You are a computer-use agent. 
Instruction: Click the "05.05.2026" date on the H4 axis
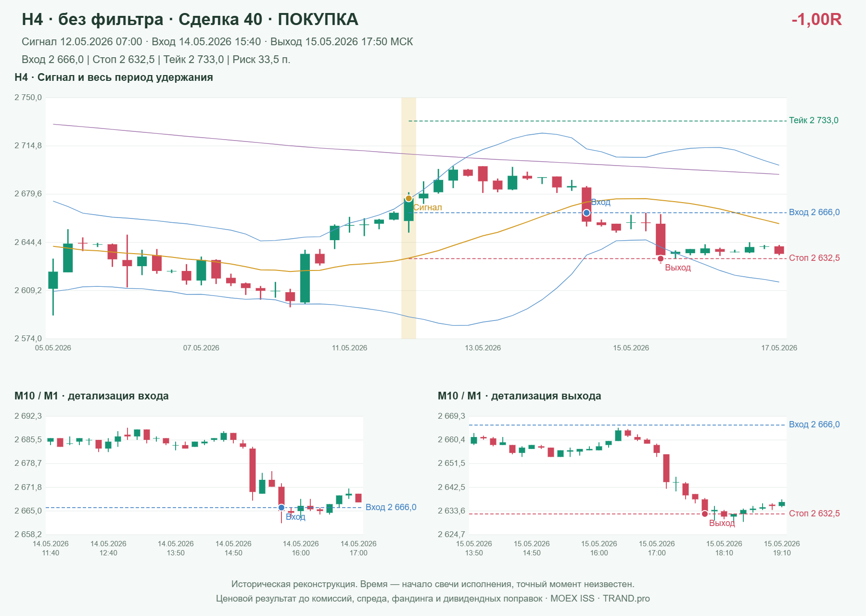pyautogui.click(x=53, y=348)
